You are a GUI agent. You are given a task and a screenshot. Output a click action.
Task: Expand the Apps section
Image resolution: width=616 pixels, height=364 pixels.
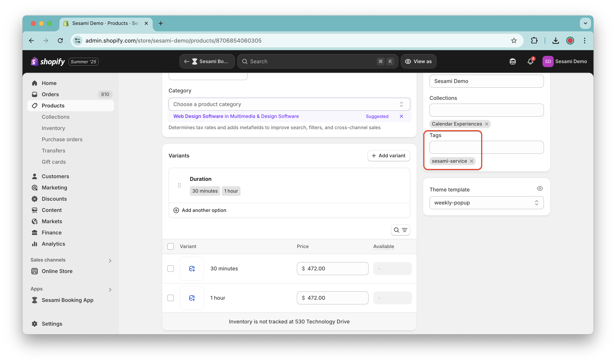[x=110, y=289]
